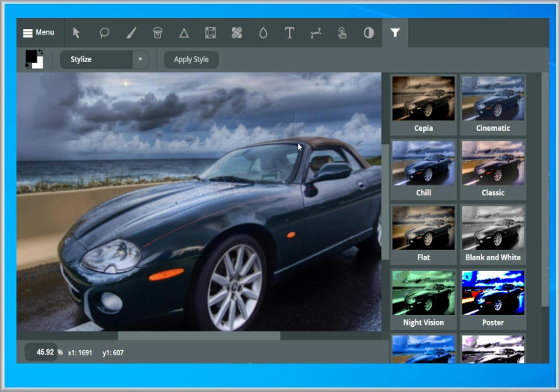Viewport: 560px width, 392px height.
Task: Choose the Poster style thumbnail
Action: click(493, 299)
